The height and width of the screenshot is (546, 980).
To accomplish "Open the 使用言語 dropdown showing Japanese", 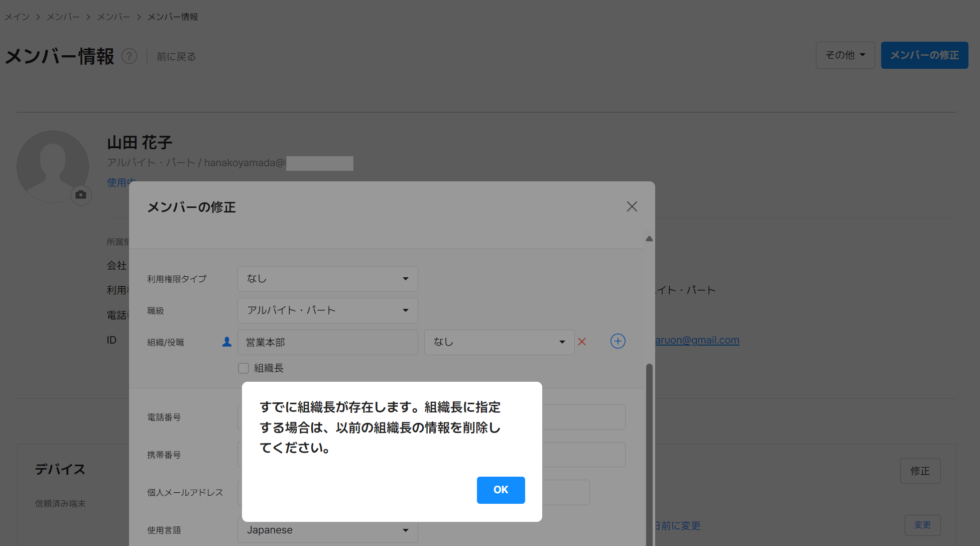I will pos(327,530).
